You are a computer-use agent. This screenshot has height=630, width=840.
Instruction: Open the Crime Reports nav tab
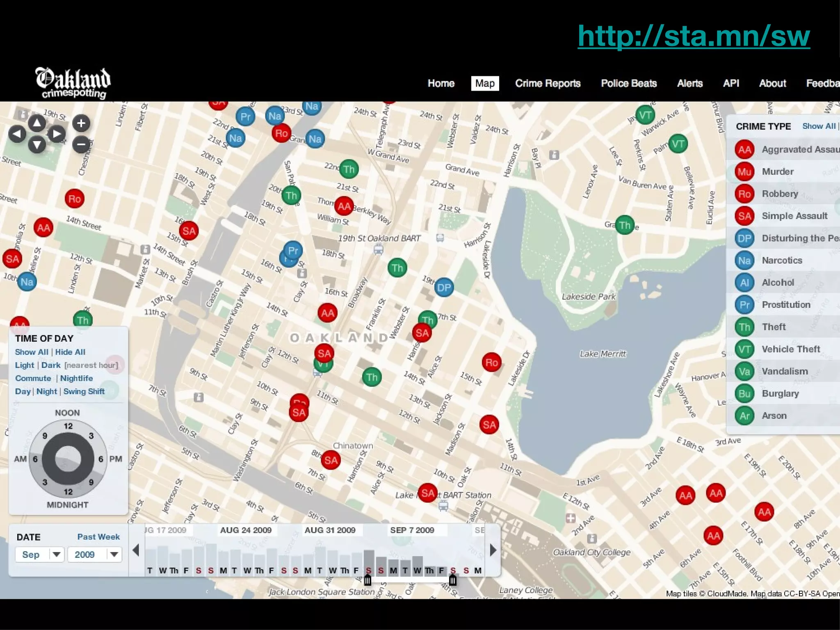(548, 83)
